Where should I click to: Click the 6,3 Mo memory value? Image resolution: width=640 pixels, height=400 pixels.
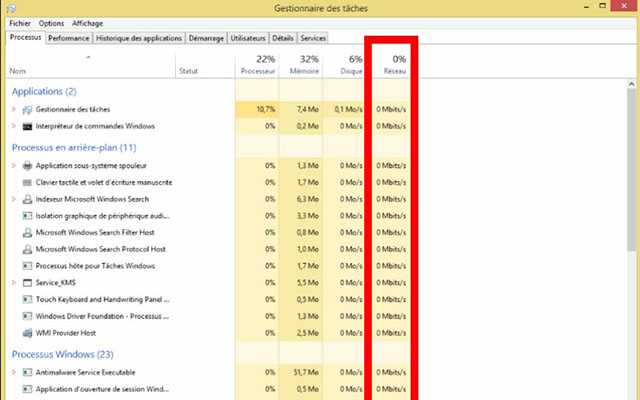(x=308, y=199)
